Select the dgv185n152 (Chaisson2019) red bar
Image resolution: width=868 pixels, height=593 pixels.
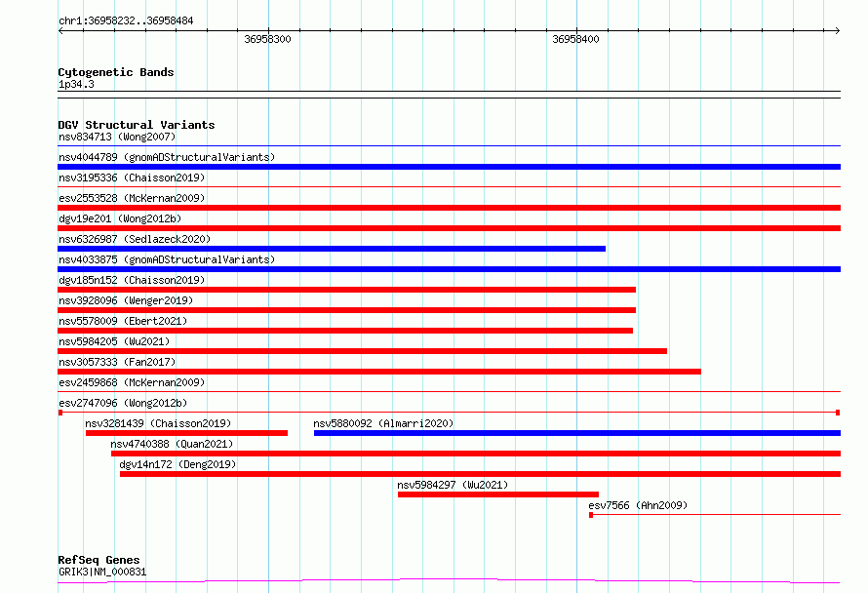pyautogui.click(x=346, y=290)
